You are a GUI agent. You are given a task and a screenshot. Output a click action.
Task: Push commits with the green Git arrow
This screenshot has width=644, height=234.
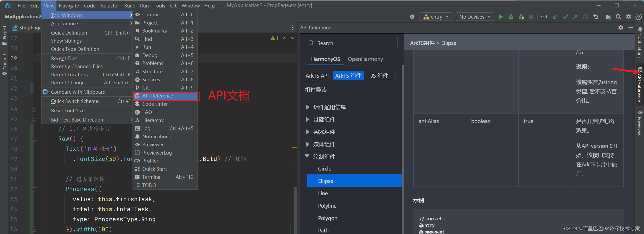[x=575, y=17]
